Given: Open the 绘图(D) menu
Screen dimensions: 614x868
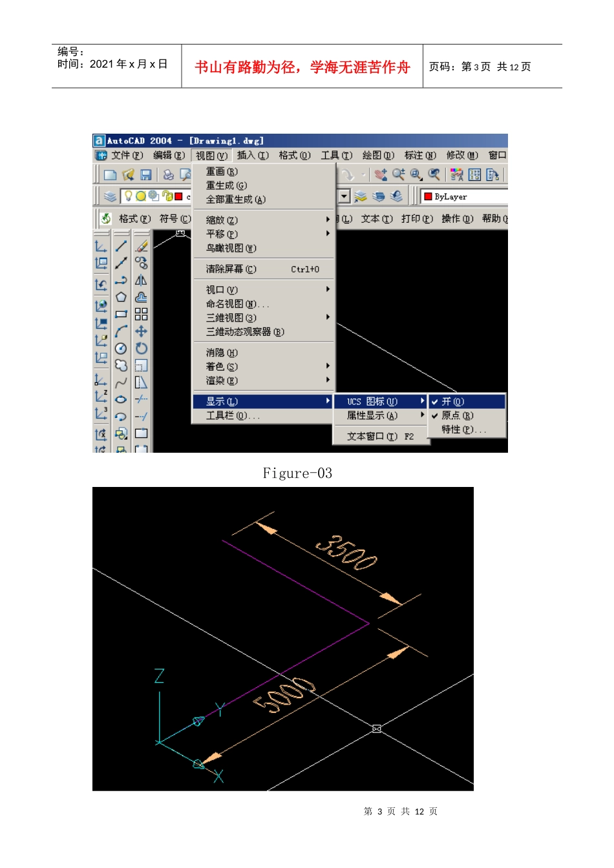Looking at the screenshot, I should (378, 155).
